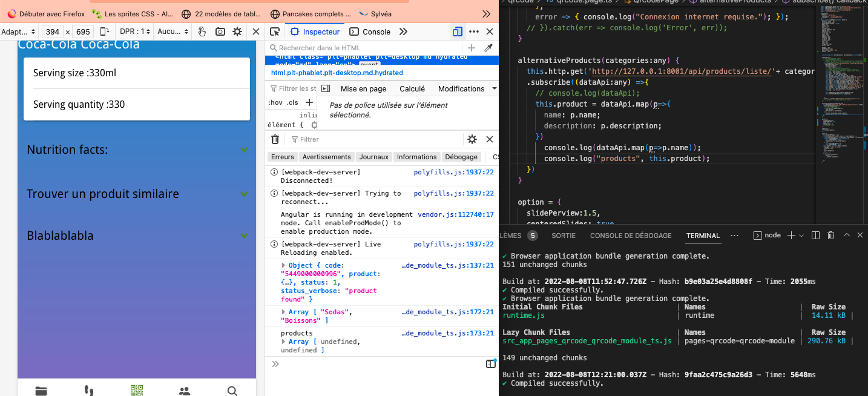The width and height of the screenshot is (868, 396).
Task: Expand the Sodas, Boissons array
Action: point(284,312)
